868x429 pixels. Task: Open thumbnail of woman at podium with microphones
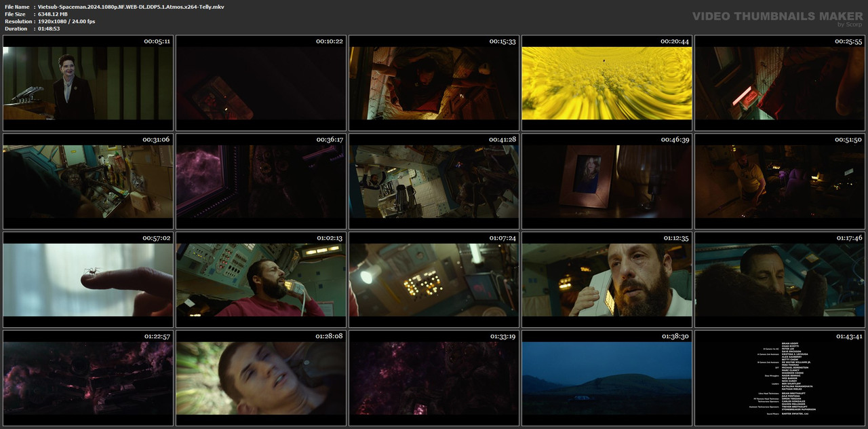coord(88,83)
